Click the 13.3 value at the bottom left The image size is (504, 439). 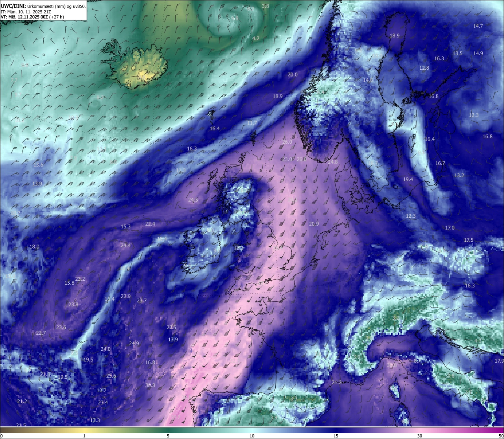point(95,420)
